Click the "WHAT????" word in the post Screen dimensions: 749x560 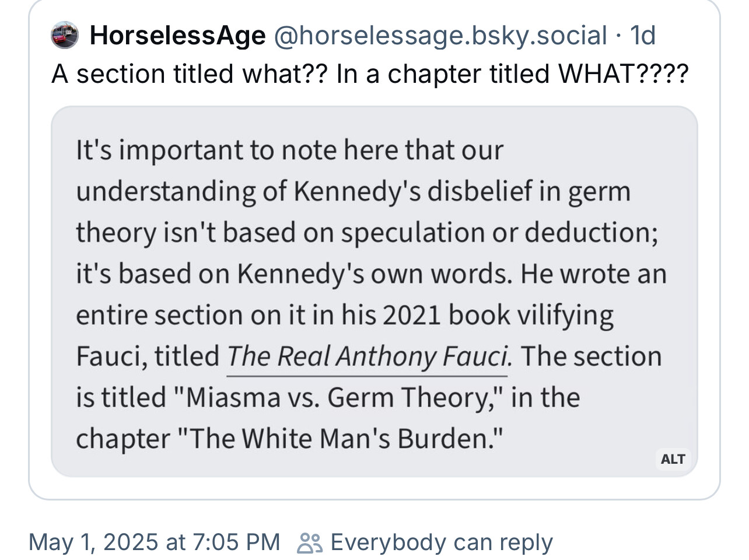click(x=624, y=75)
